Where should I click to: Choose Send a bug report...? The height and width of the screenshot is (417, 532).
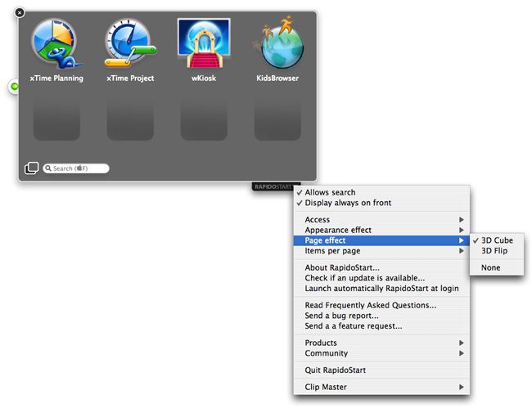[x=381, y=316]
